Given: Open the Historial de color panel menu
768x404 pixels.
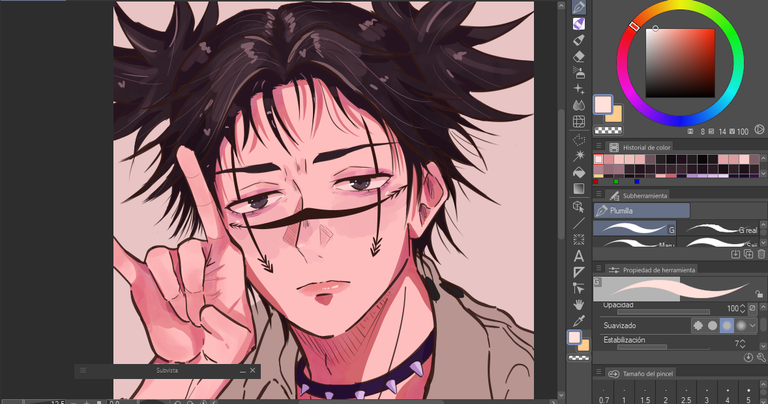Looking at the screenshot, I should point(599,146).
